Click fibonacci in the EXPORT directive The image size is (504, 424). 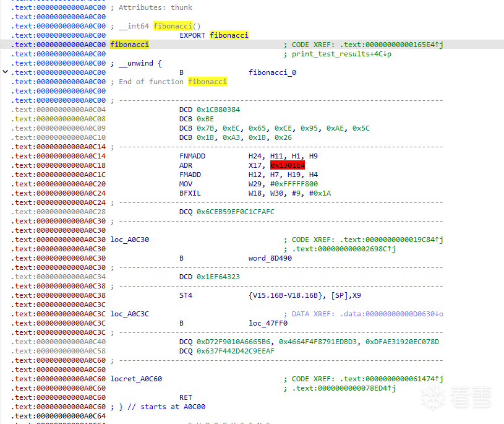(x=229, y=35)
